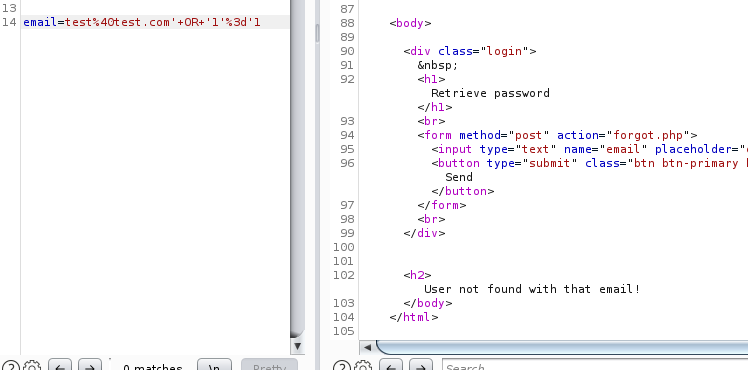Screen dimensions: 748x370
Task: Click the opening <h1> tag line
Action: (x=431, y=79)
